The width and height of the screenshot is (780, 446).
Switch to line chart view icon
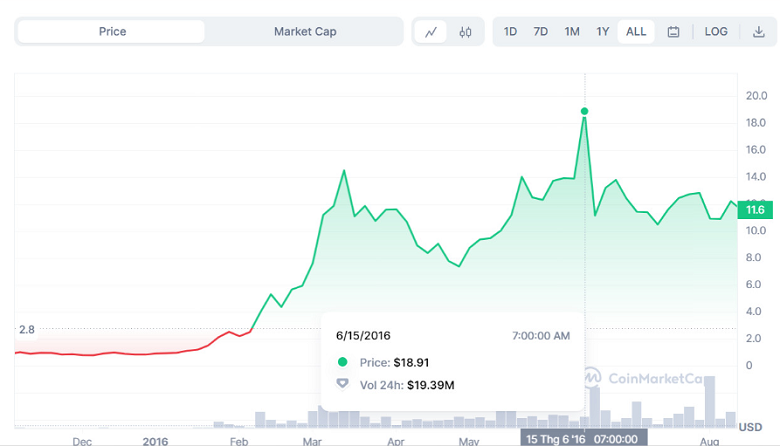(431, 32)
